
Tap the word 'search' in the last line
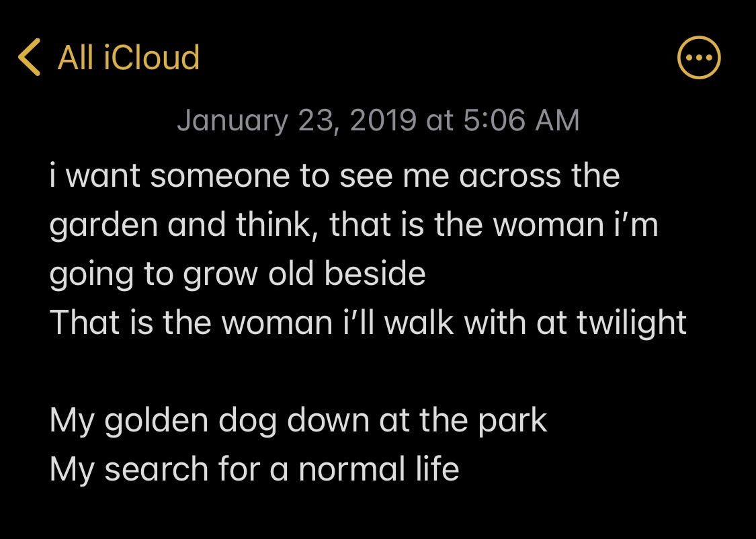pos(156,468)
